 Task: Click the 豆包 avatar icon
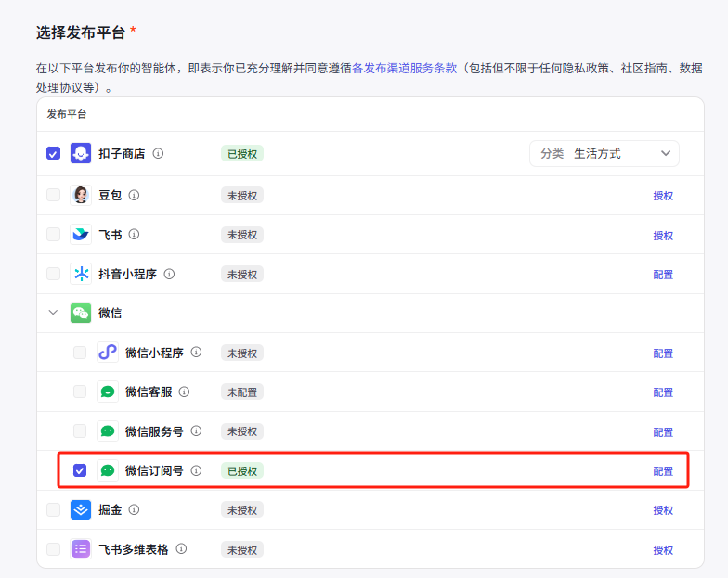pos(81,195)
